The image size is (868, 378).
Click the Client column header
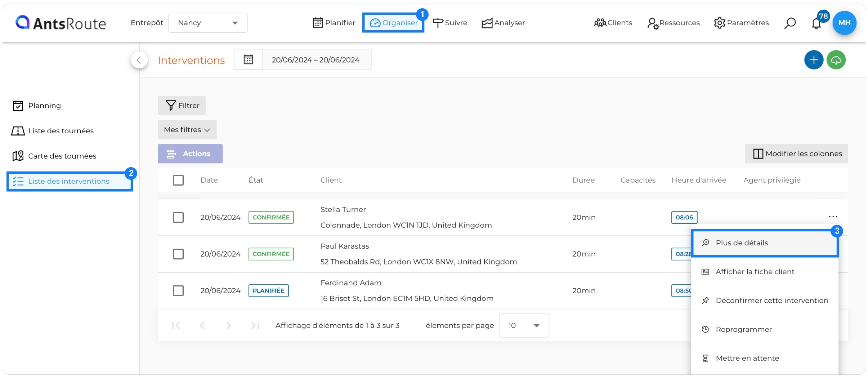(331, 180)
